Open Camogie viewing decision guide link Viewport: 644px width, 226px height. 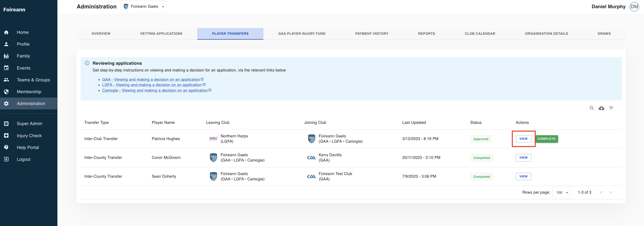[157, 90]
